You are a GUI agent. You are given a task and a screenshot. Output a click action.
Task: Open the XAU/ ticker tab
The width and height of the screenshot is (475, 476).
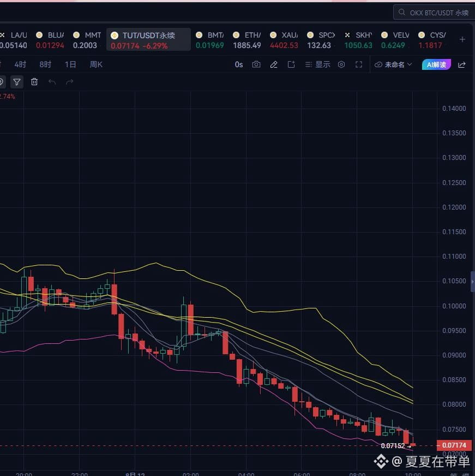coord(284,40)
